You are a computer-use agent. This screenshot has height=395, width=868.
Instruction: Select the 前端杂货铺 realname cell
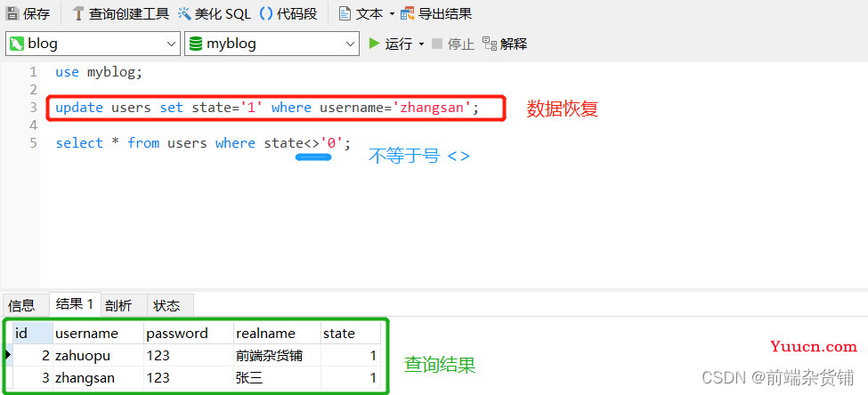(278, 355)
